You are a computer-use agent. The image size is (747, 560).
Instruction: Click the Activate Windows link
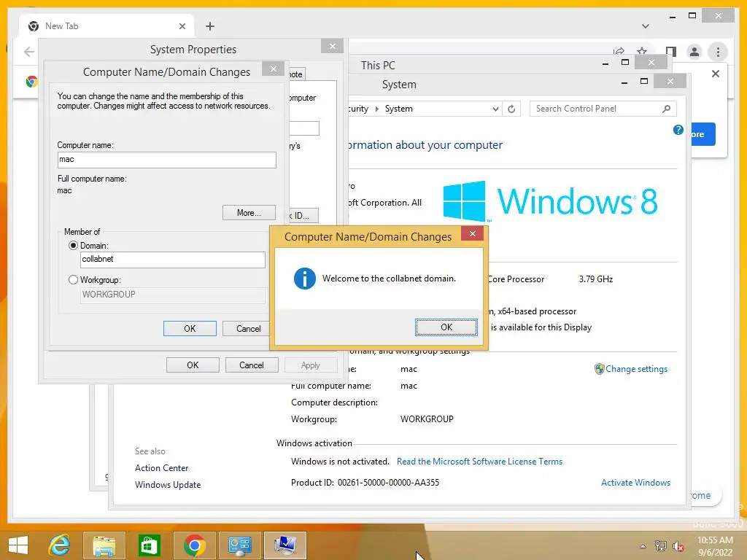coord(635,483)
